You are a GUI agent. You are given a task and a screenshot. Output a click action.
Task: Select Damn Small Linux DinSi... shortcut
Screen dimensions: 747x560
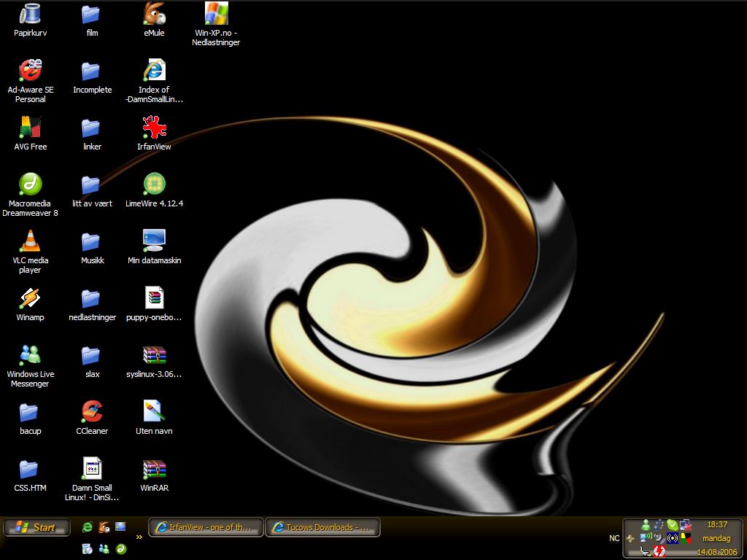click(92, 480)
